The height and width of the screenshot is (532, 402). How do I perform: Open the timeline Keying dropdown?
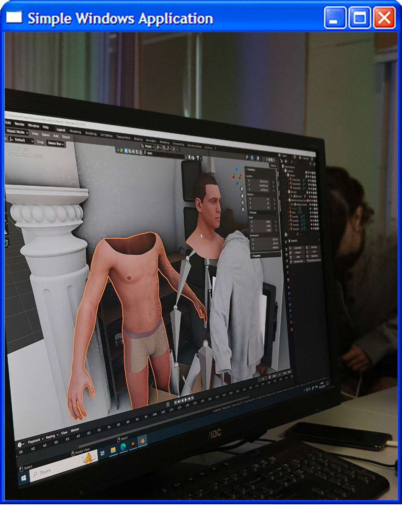(x=52, y=437)
